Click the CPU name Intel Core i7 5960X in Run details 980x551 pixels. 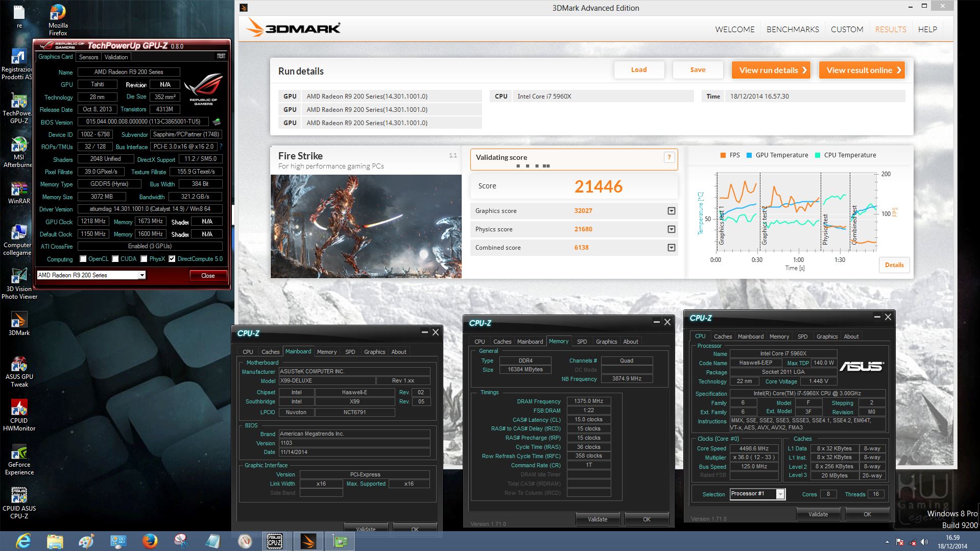tap(544, 97)
